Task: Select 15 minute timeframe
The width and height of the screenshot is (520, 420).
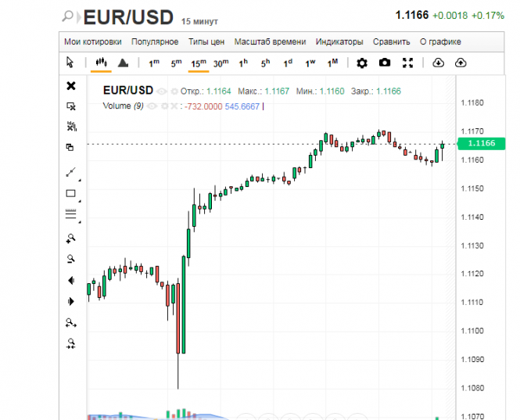Action: coord(199,63)
